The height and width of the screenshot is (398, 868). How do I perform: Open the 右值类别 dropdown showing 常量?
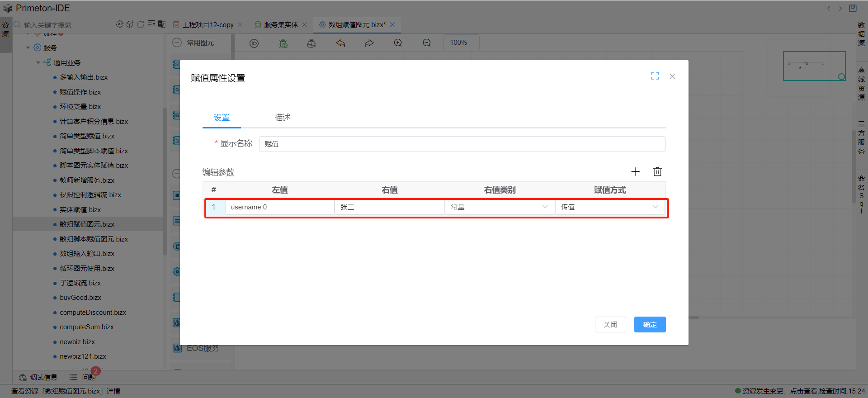pos(499,207)
